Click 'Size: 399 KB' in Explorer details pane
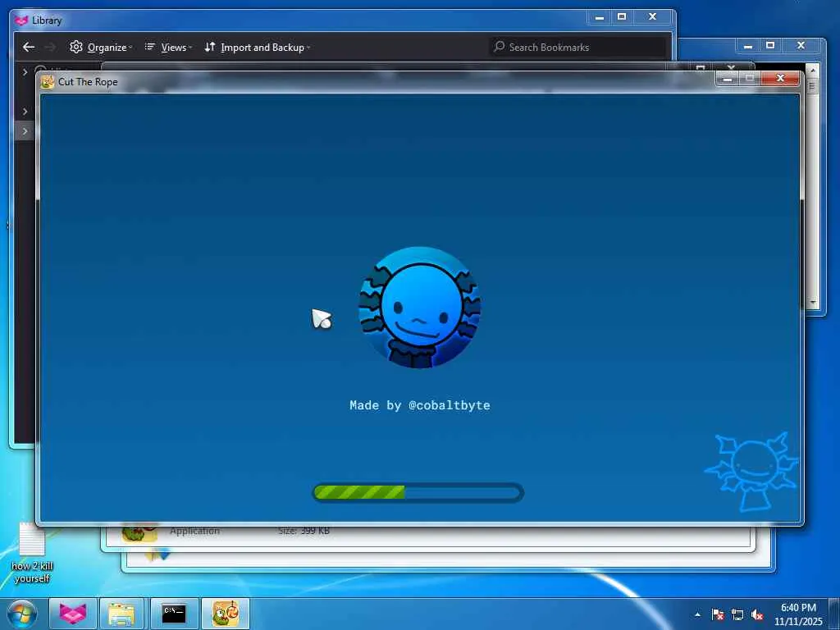Image resolution: width=840 pixels, height=630 pixels. tap(304, 531)
